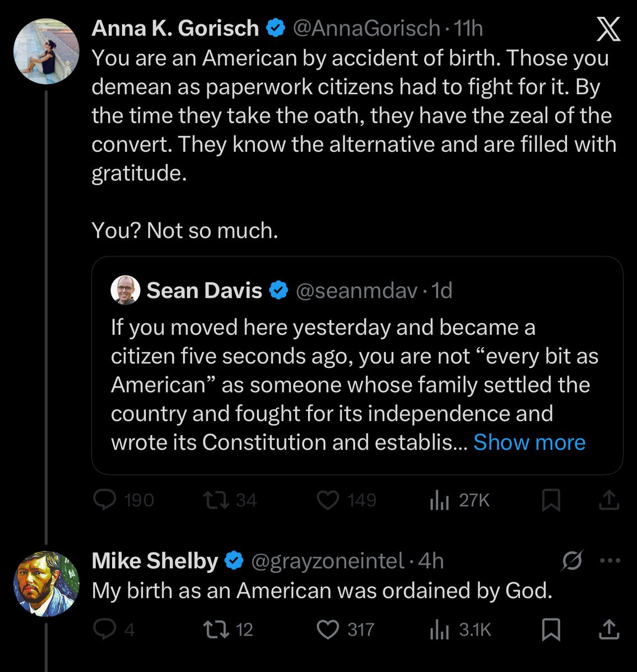This screenshot has height=672, width=637.
Task: Repost Mike Shelby's reply
Action: click(x=217, y=630)
